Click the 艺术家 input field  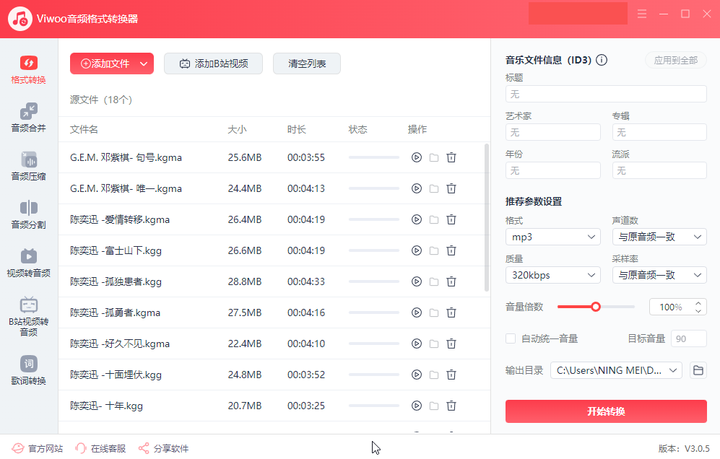[553, 132]
